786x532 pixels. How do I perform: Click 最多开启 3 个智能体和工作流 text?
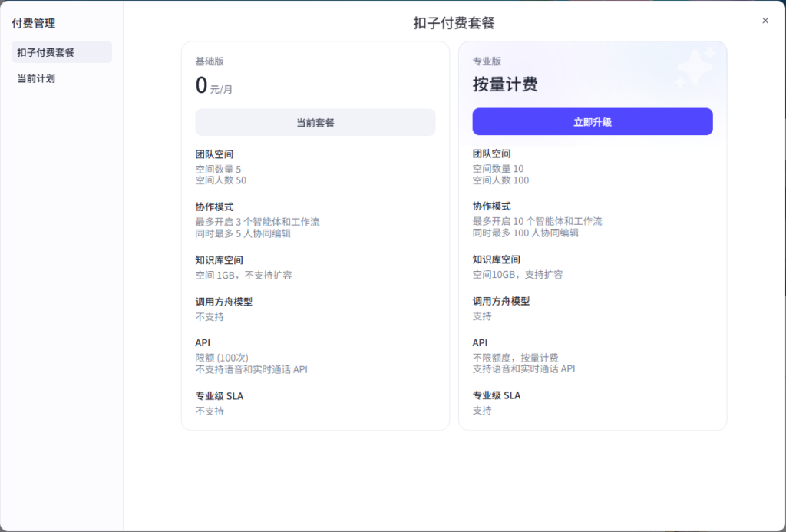point(257,222)
